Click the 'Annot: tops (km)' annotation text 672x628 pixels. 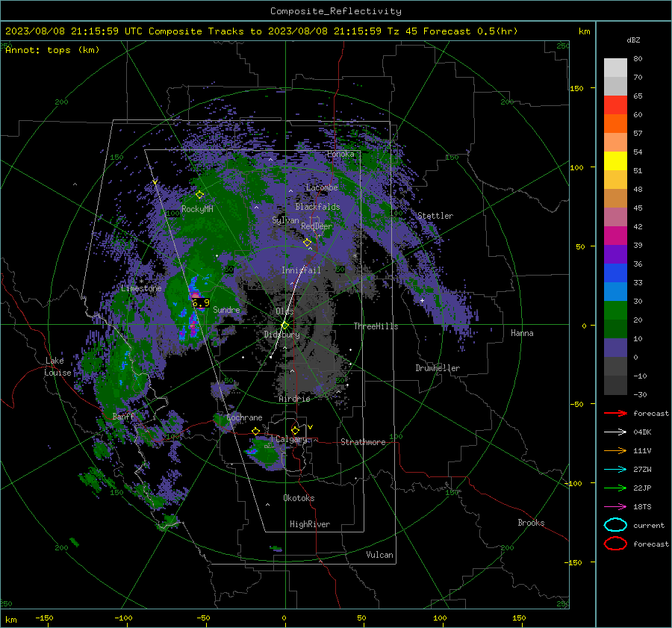coord(52,50)
